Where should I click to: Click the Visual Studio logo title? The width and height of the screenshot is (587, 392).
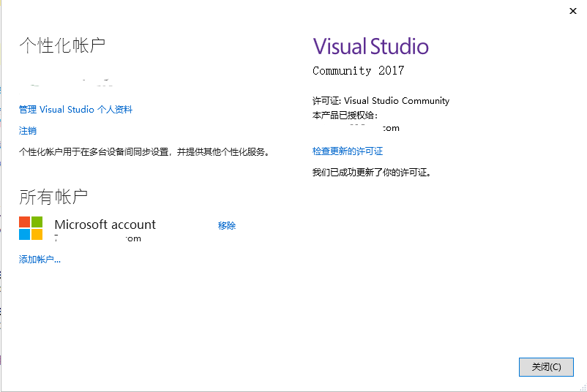(x=370, y=46)
